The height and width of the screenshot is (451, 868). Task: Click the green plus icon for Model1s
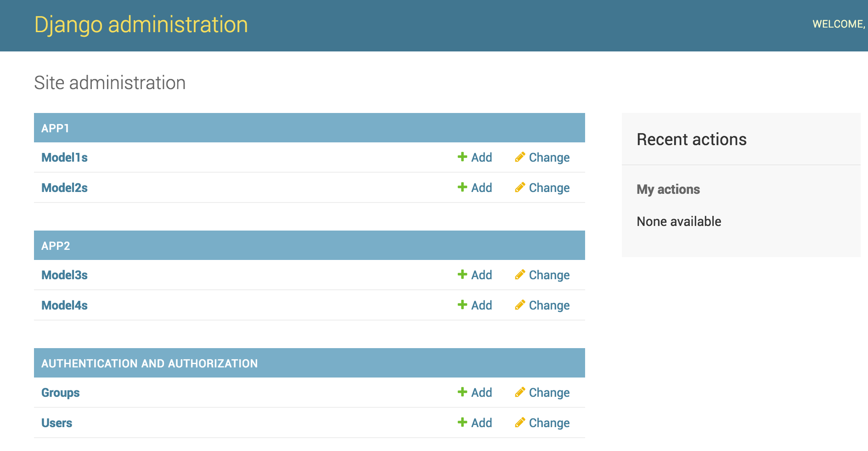(x=462, y=157)
